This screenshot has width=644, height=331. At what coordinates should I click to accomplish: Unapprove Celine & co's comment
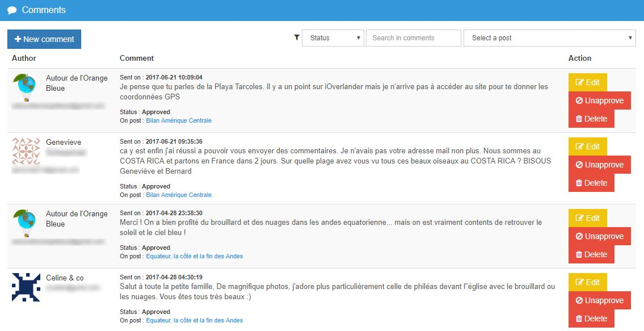pos(600,300)
